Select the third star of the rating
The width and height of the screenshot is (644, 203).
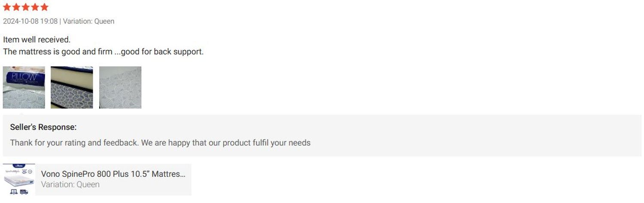(x=26, y=7)
